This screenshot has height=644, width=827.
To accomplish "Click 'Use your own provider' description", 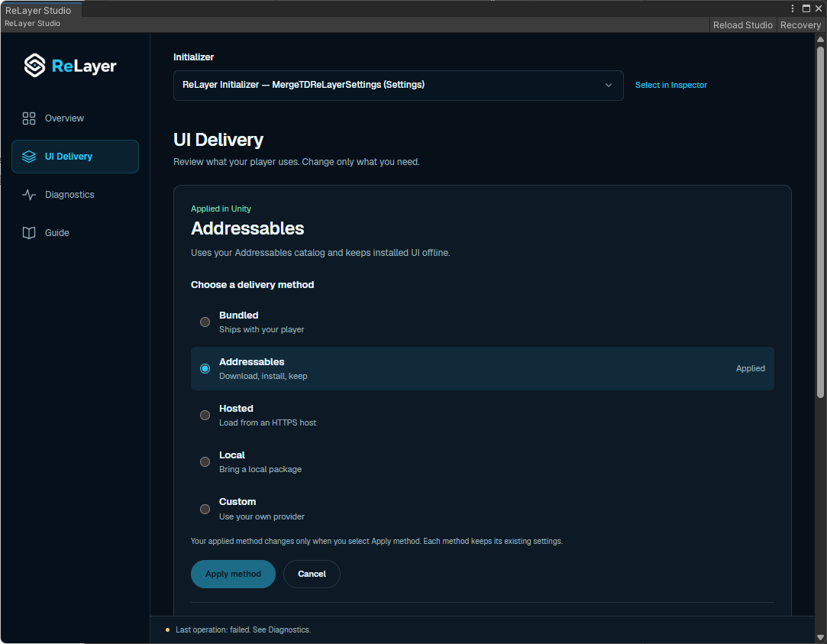I will point(262,517).
